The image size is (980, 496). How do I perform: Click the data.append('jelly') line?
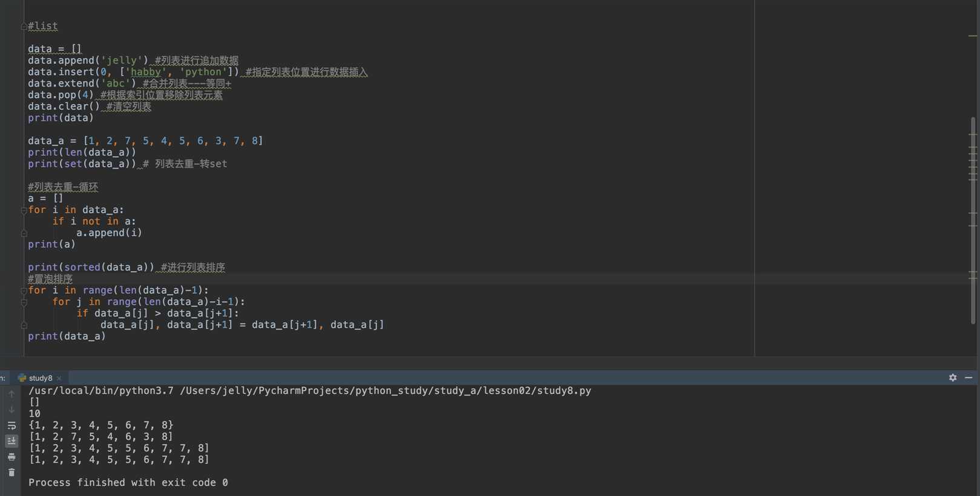tap(133, 60)
